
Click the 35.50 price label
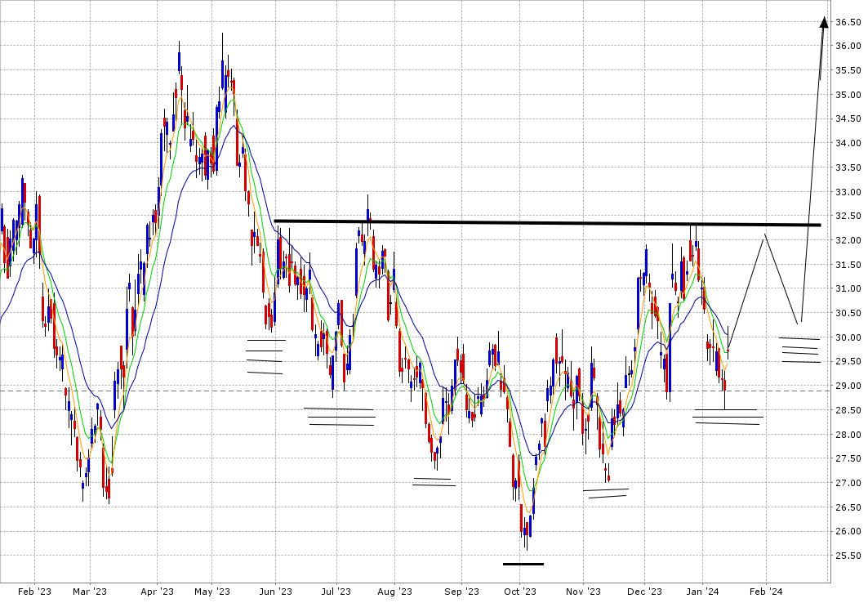(x=848, y=70)
